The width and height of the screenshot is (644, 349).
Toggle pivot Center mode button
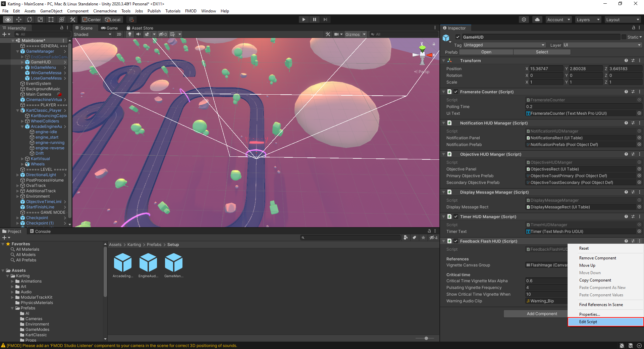[x=92, y=19]
